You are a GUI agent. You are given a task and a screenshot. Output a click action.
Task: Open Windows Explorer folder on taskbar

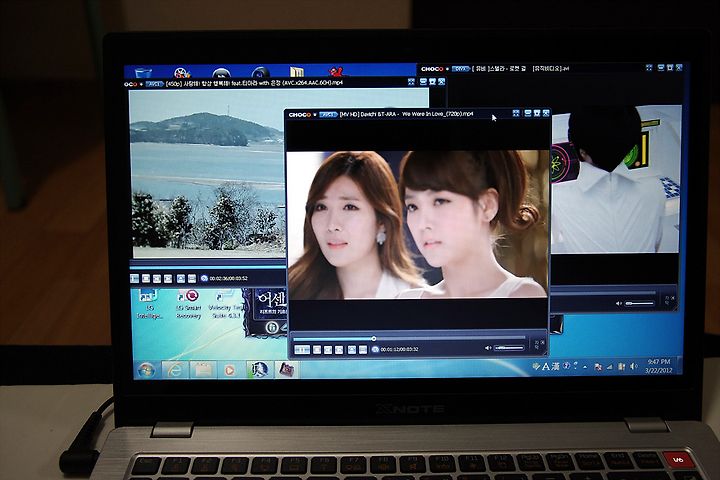203,370
